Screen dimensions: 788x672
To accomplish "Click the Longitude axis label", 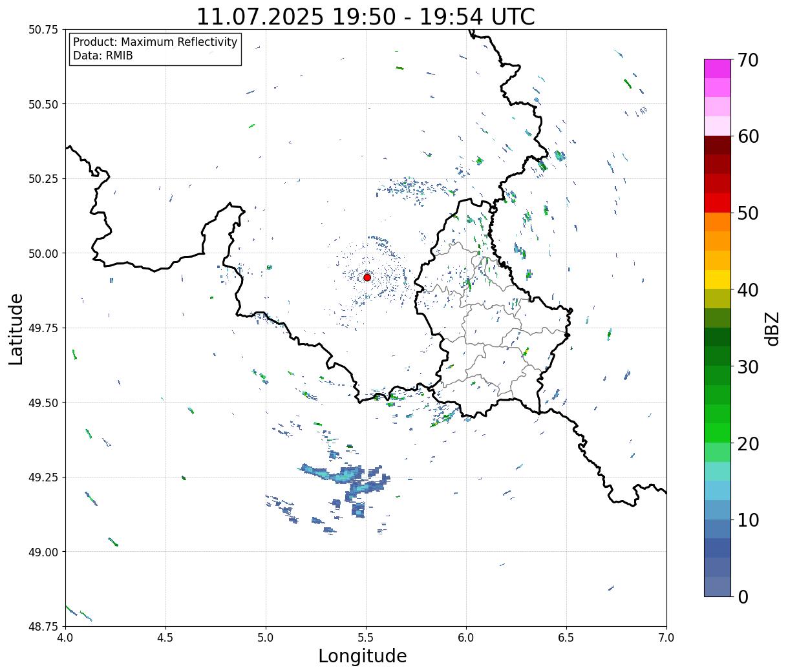I will coord(363,656).
